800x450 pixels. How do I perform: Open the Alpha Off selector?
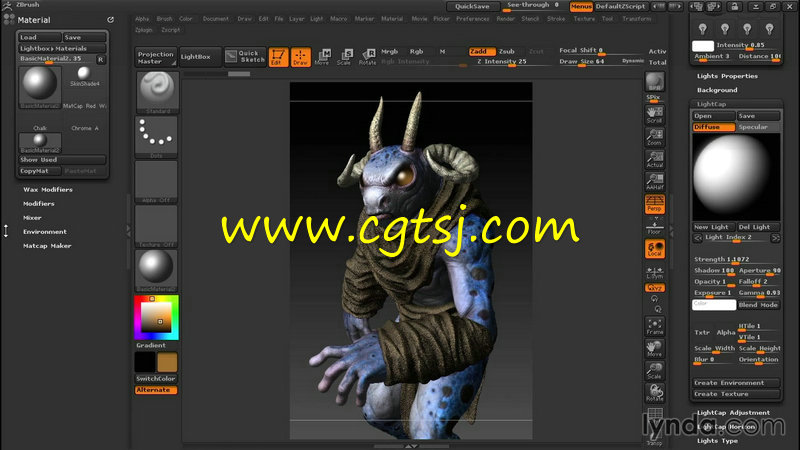click(157, 182)
